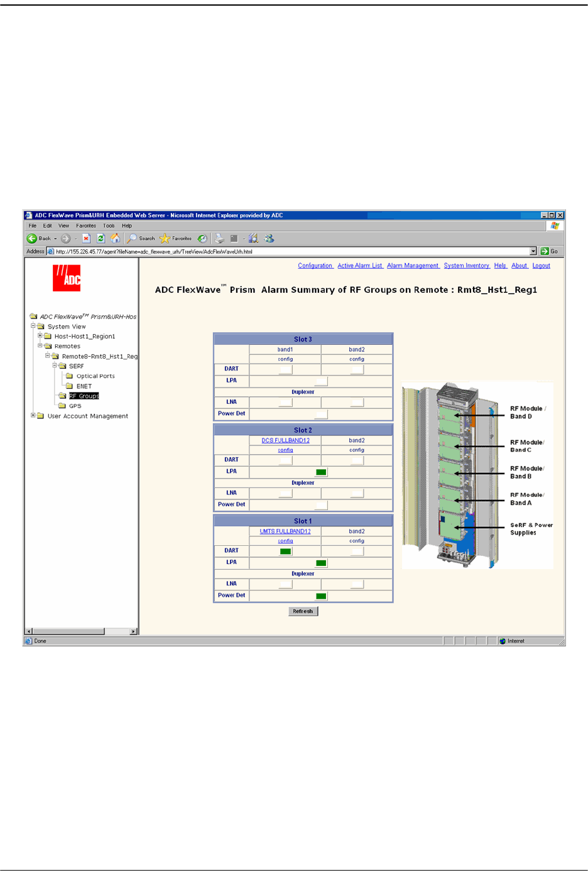Click the GPS folder icon
The image size is (588, 875).
tap(62, 406)
